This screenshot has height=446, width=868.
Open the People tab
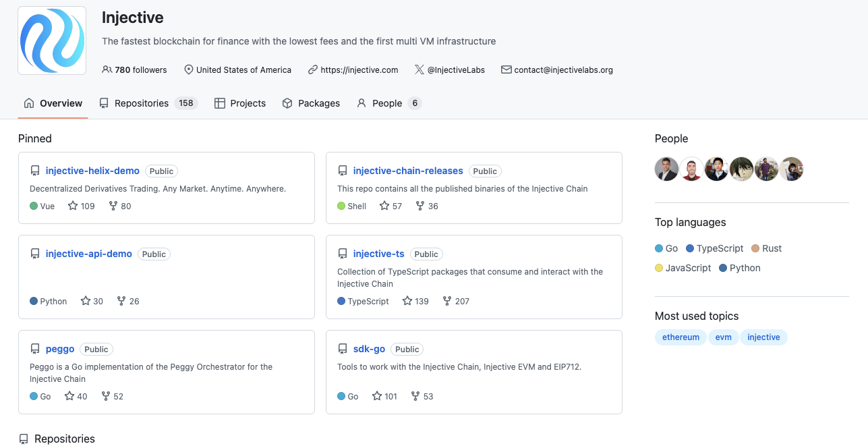[x=389, y=103]
